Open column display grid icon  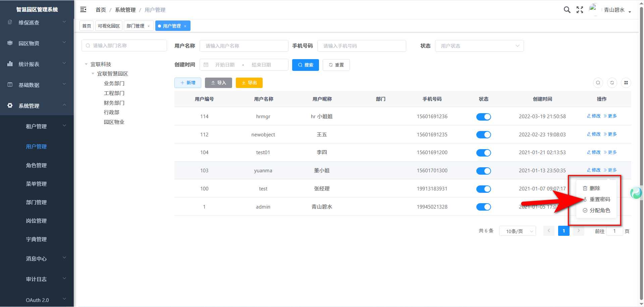click(626, 83)
